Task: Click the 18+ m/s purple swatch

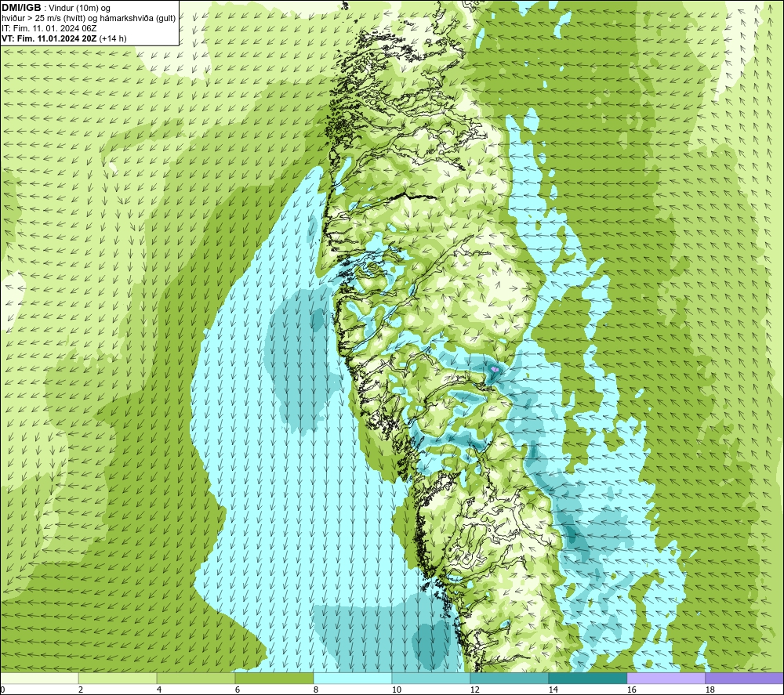Action: (745, 678)
